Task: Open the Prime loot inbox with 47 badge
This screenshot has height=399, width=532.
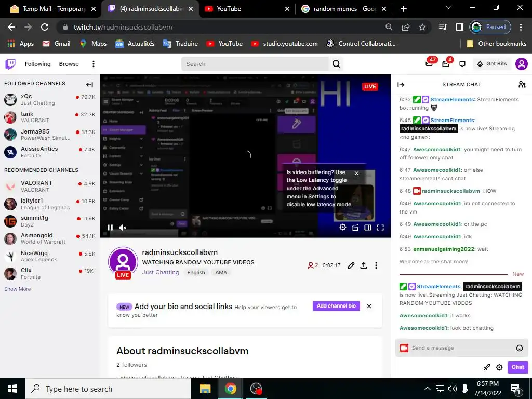Action: pos(430,63)
